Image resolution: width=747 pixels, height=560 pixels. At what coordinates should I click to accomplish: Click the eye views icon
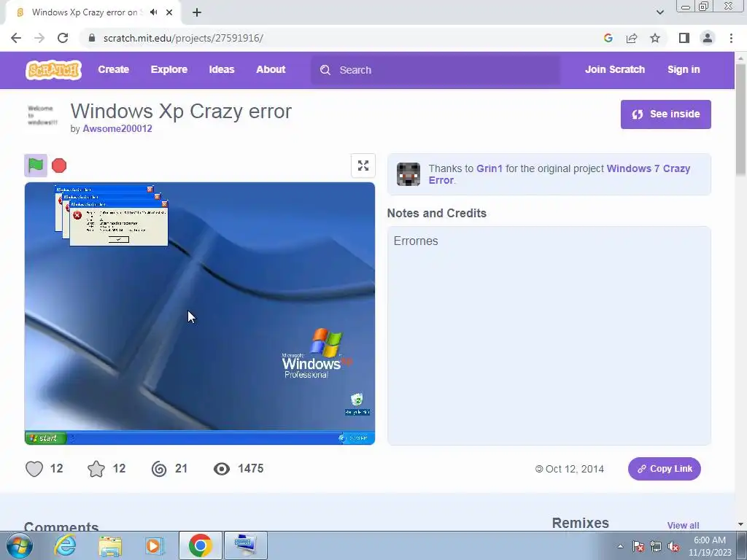click(x=222, y=469)
